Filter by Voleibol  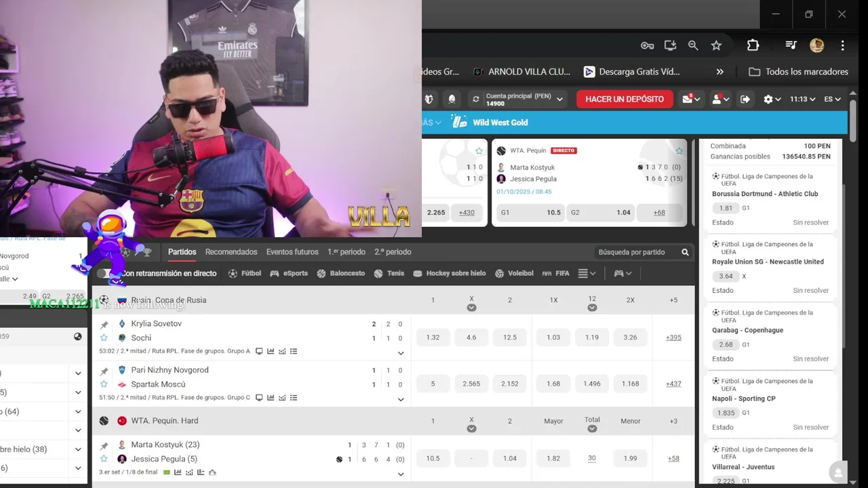click(x=514, y=274)
